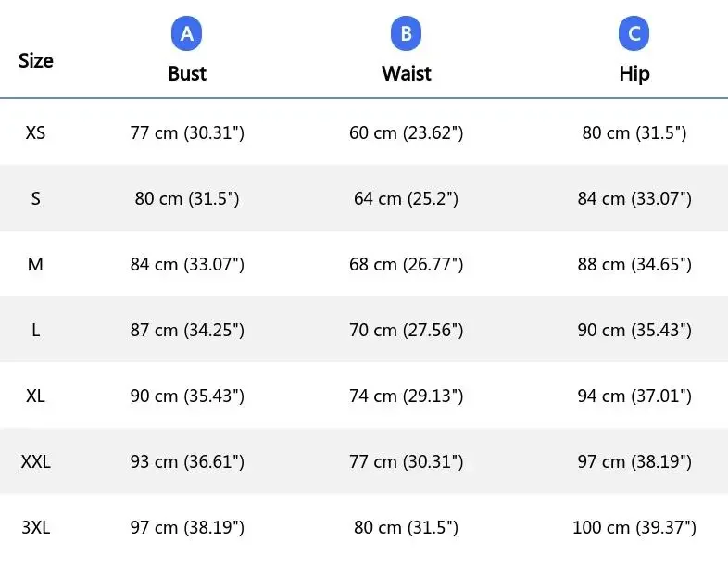Click the L hip value 90 cm
Screen dimensions: 728x566
tap(634, 330)
